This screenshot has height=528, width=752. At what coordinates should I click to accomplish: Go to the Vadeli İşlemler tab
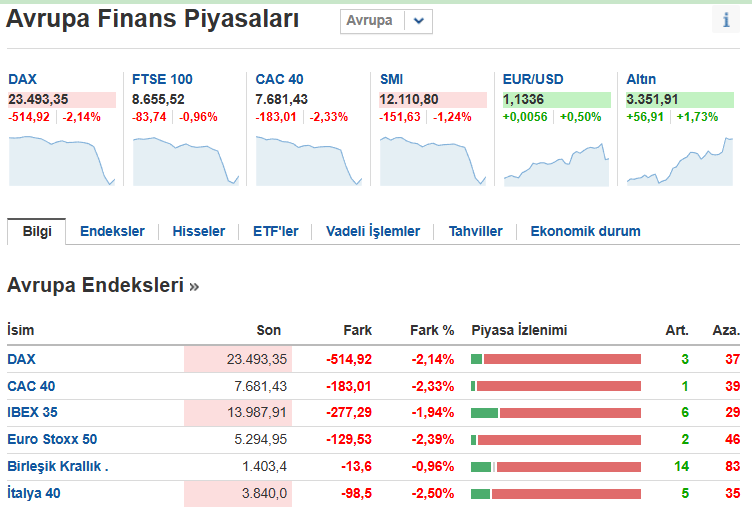click(373, 231)
